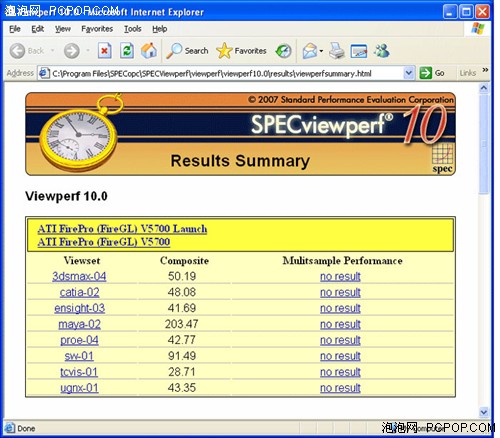
Task: Click the Stop loading icon
Action: [104, 51]
